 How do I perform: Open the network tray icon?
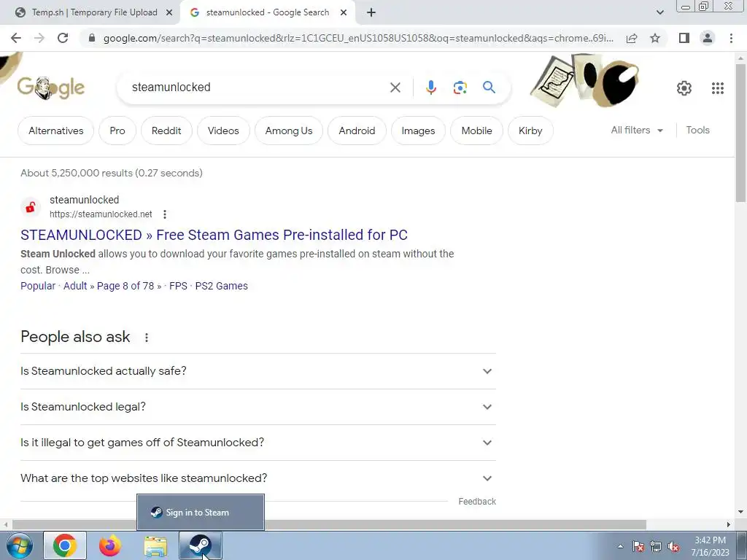(656, 546)
